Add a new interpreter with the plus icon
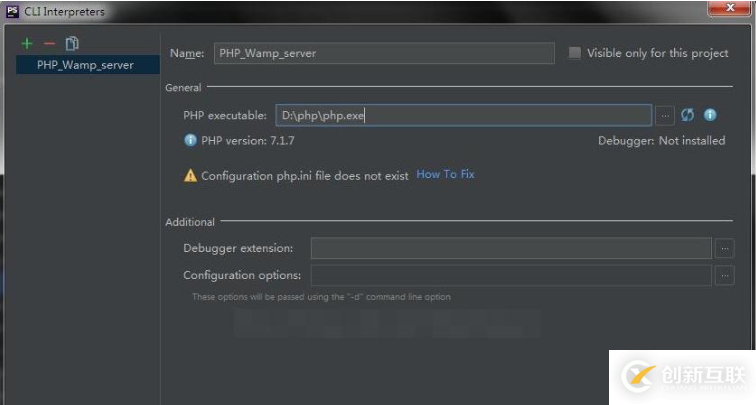Screen dimensions: 756x405 coord(27,43)
